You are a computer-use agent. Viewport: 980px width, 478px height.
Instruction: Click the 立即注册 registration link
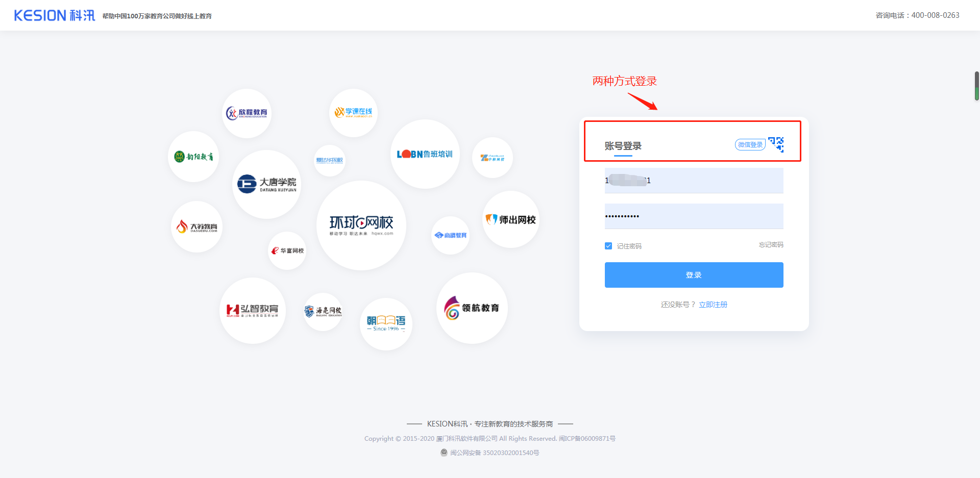(713, 305)
